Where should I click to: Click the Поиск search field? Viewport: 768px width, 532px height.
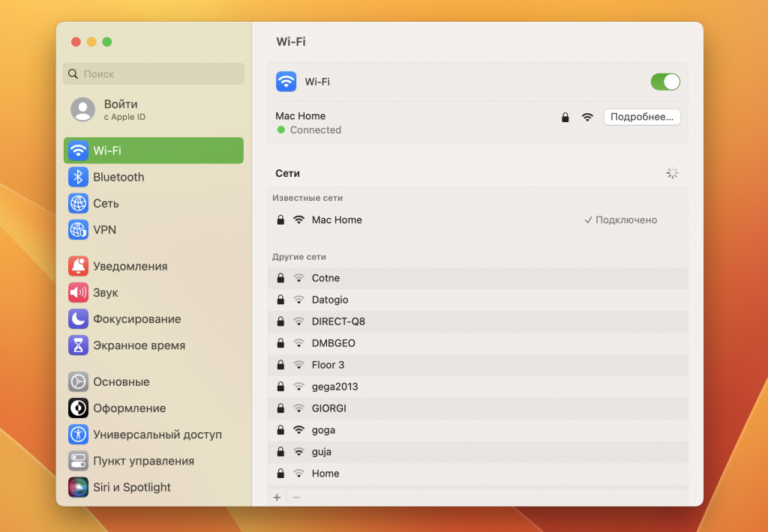[154, 74]
